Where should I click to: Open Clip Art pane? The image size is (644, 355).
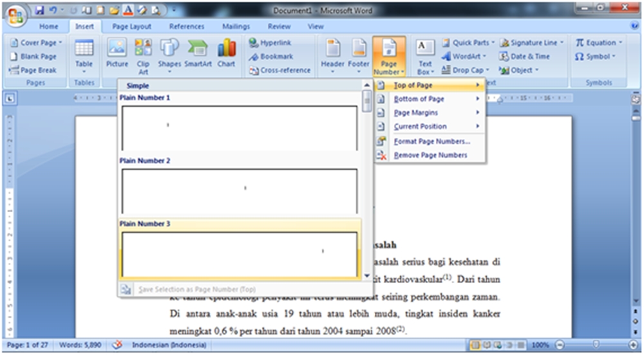click(143, 57)
